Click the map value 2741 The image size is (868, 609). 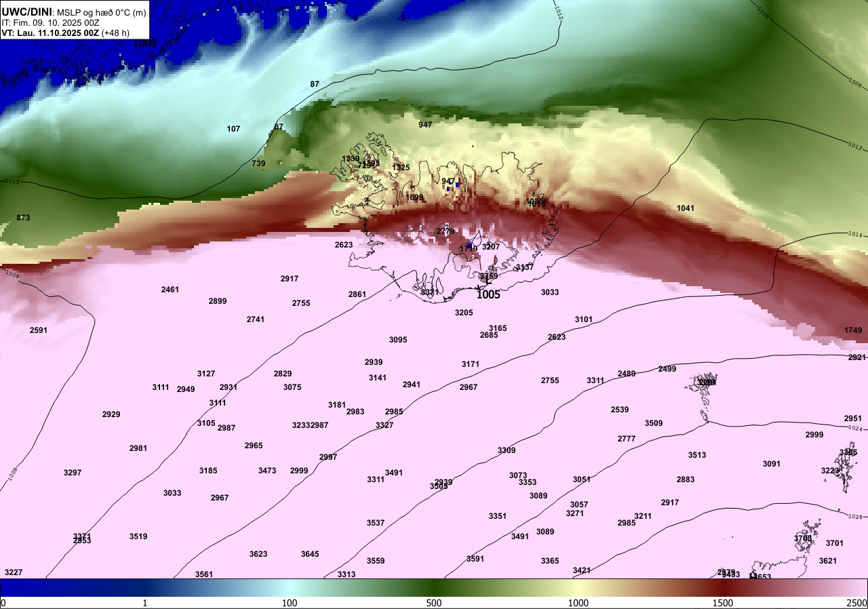[256, 319]
